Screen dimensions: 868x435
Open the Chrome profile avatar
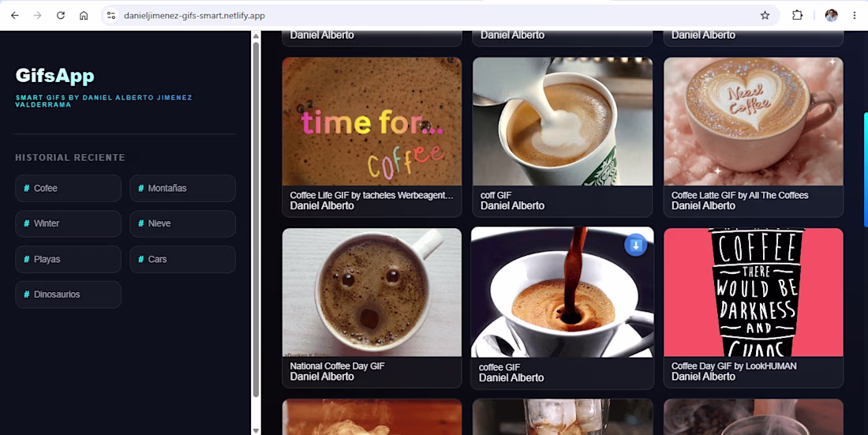click(831, 16)
